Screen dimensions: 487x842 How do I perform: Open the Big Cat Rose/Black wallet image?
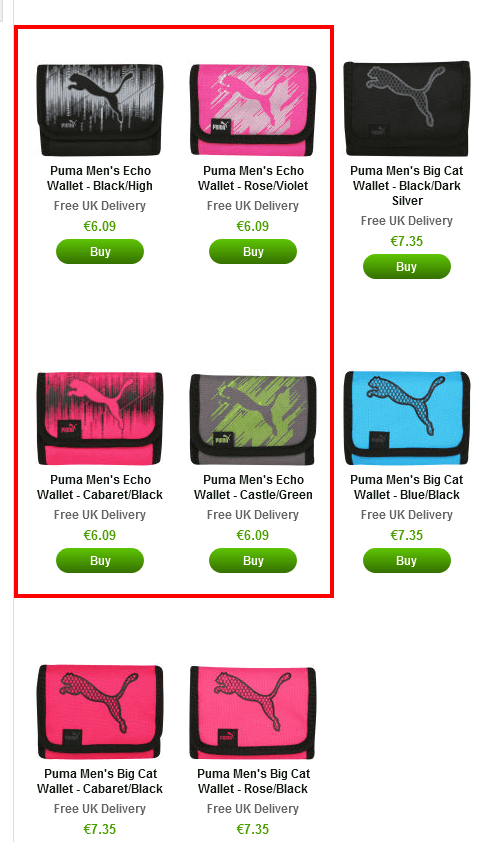pos(253,712)
